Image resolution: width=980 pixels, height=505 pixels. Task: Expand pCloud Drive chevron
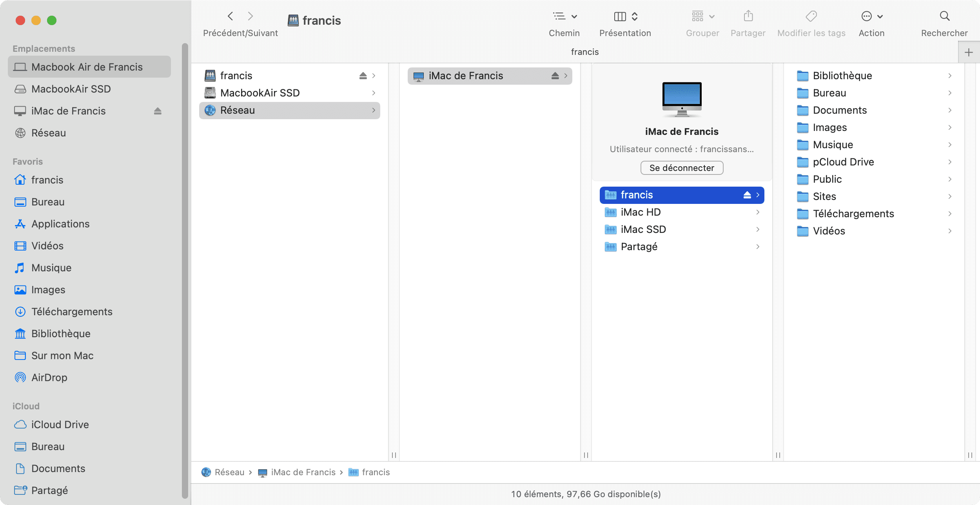point(950,162)
